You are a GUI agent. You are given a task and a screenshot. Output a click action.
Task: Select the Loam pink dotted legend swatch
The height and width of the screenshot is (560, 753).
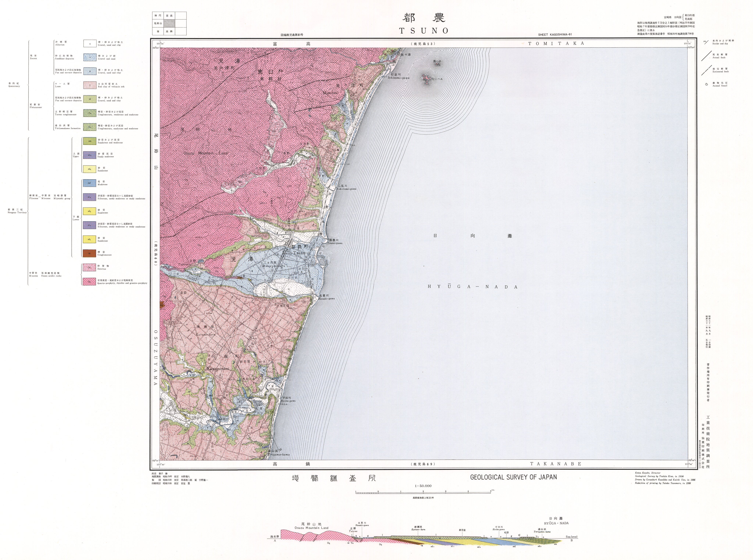click(90, 85)
